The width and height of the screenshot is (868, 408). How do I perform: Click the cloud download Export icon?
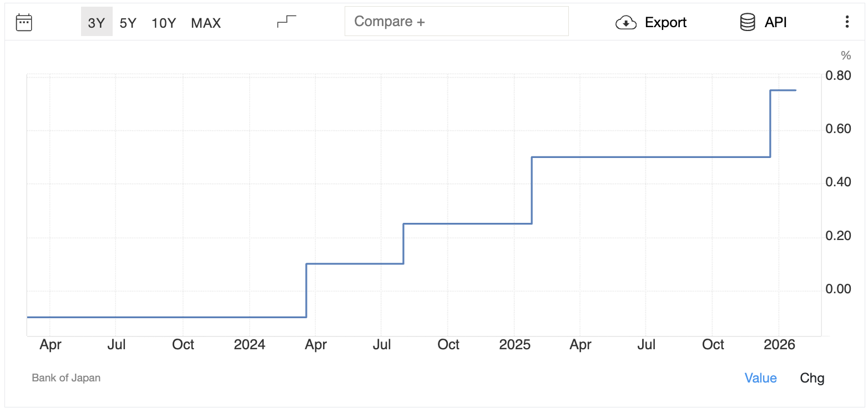[625, 23]
